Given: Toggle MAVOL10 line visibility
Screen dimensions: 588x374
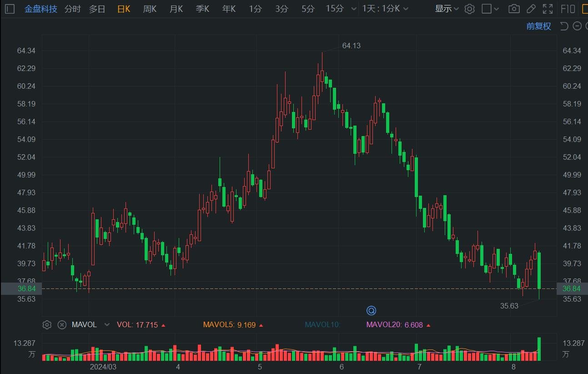Looking at the screenshot, I should point(323,324).
